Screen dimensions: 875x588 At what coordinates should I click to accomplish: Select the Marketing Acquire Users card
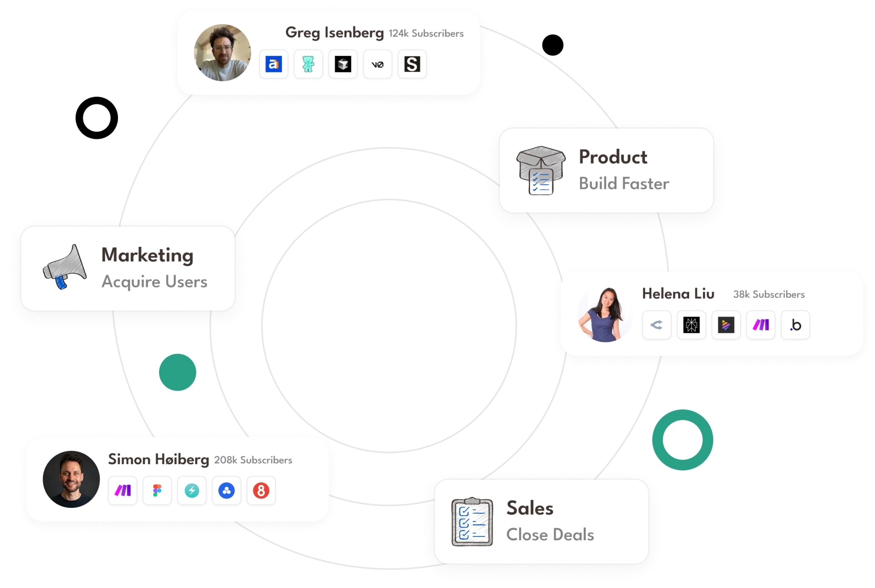[x=128, y=268]
